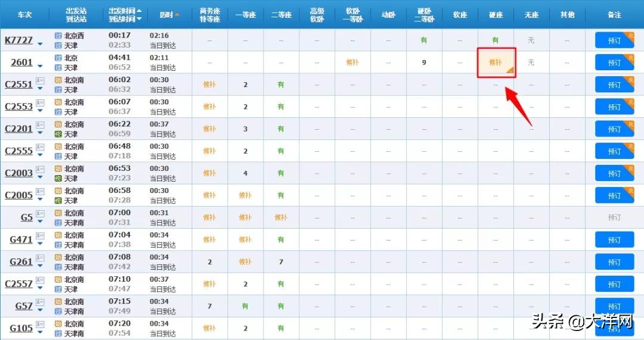The width and height of the screenshot is (644, 340).
Task: Click the 车次 column header
Action: click(24, 15)
